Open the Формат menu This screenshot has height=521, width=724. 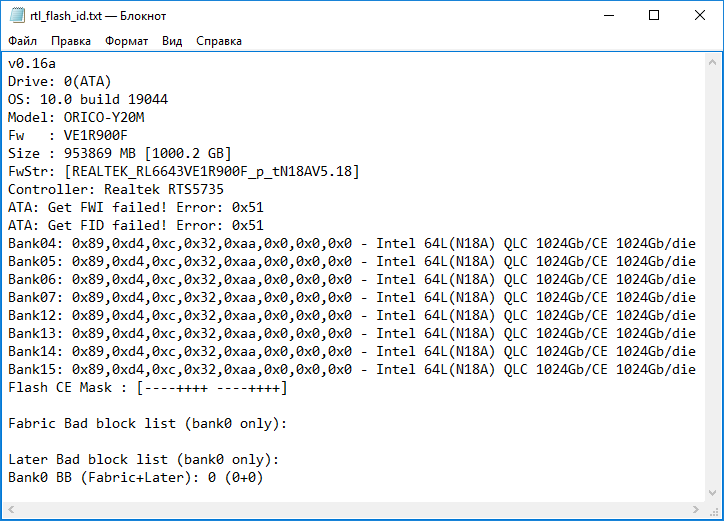(127, 41)
